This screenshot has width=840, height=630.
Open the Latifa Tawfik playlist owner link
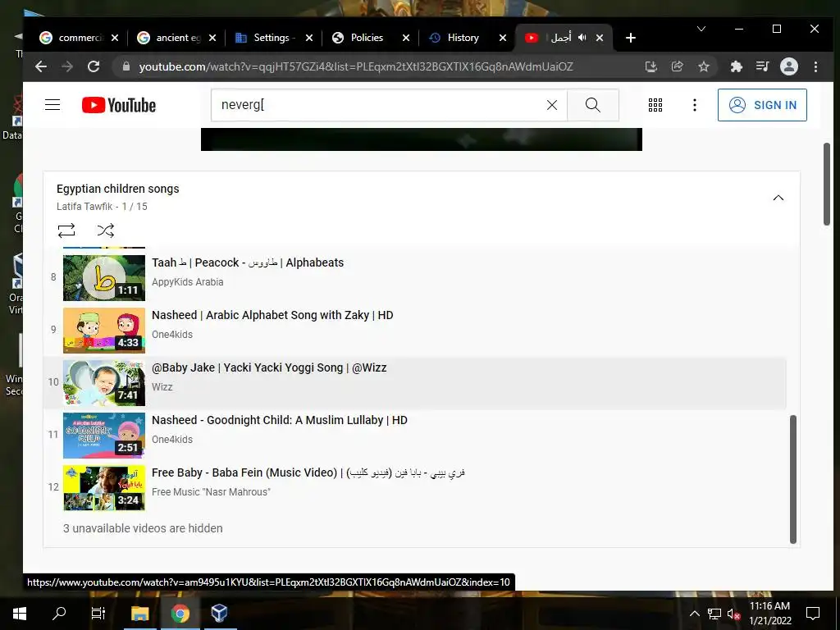pyautogui.click(x=84, y=206)
